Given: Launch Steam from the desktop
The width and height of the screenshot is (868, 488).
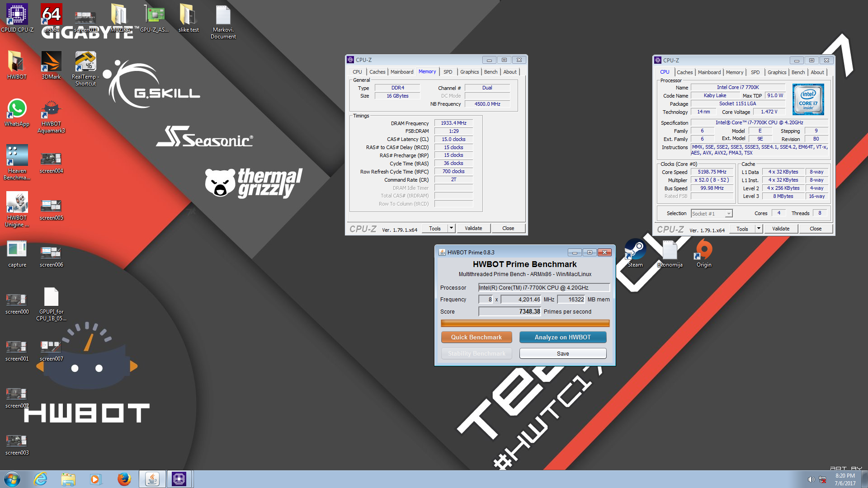Looking at the screenshot, I should click(x=635, y=253).
